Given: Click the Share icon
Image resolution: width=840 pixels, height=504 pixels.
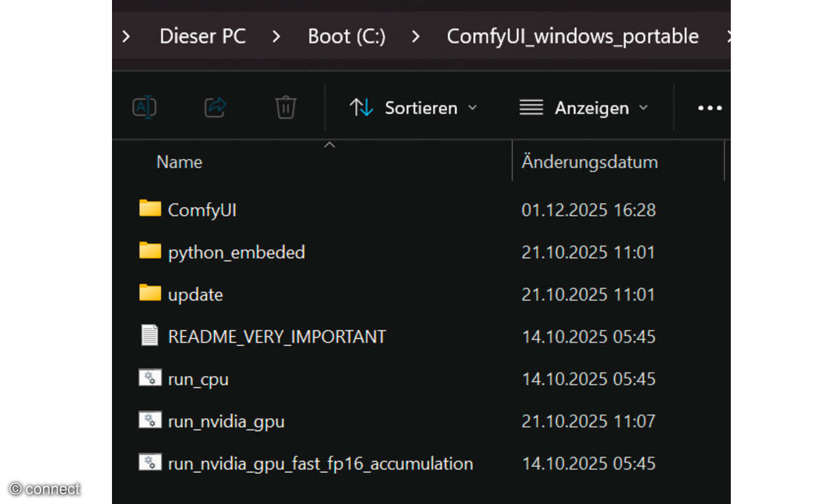Looking at the screenshot, I should pos(215,107).
